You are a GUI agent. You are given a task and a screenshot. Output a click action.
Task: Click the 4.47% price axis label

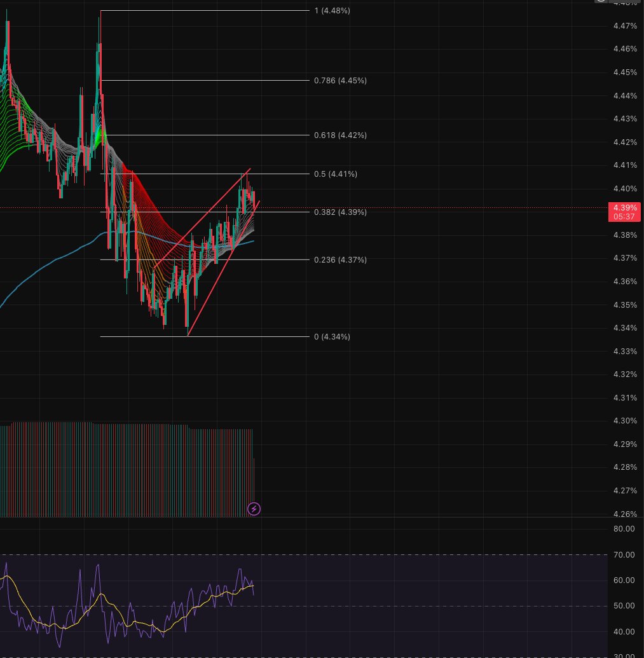[x=625, y=26]
